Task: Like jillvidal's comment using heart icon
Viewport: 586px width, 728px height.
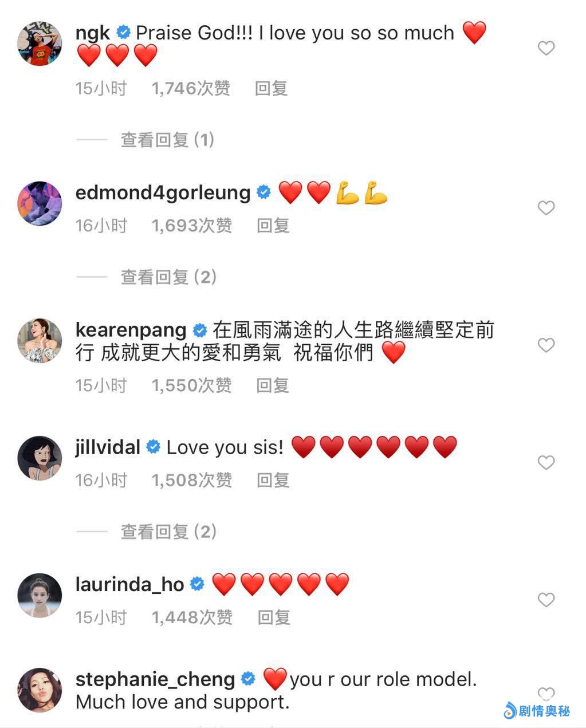Action: pyautogui.click(x=546, y=462)
